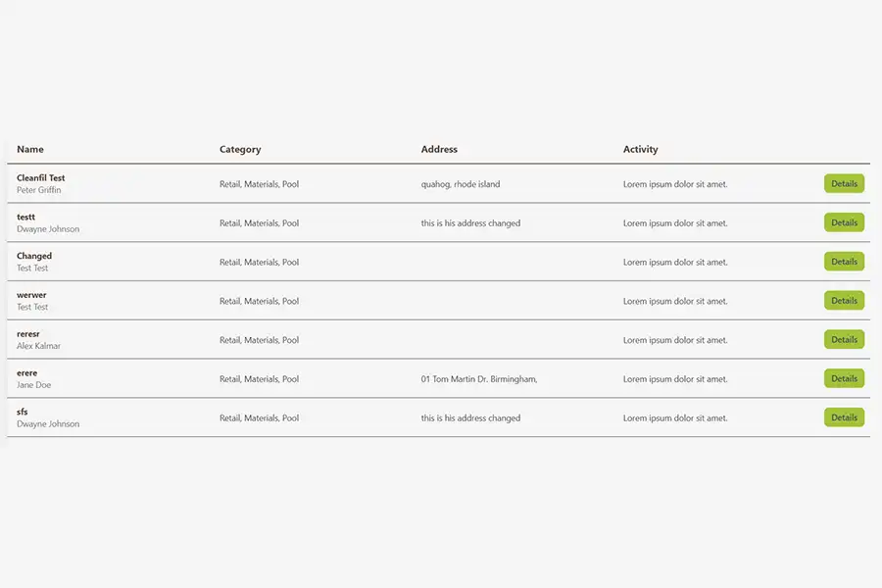Open Details for the erere row
Viewport: 882px width, 588px height.
[x=844, y=378]
